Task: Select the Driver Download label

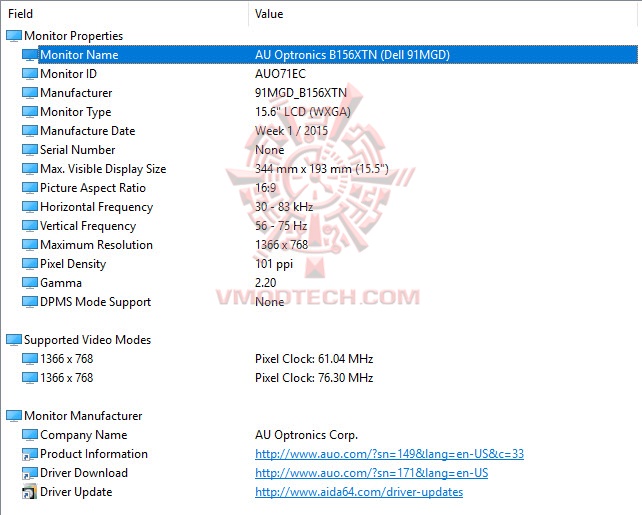Action: [x=84, y=473]
